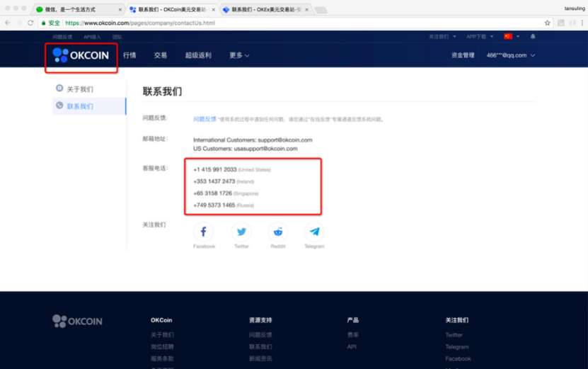Expand the 更多 dropdown menu
Screen dimensions: 588x369
[x=239, y=55]
